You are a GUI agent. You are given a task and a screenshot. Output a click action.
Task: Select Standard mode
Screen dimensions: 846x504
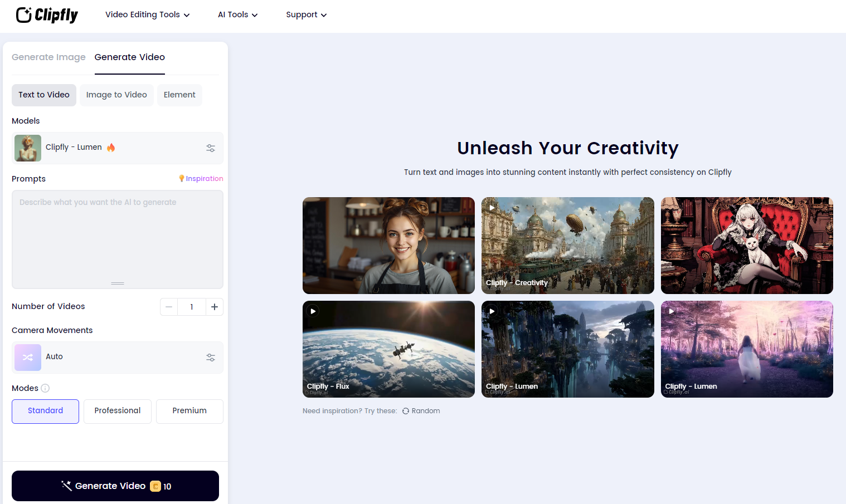coord(45,411)
